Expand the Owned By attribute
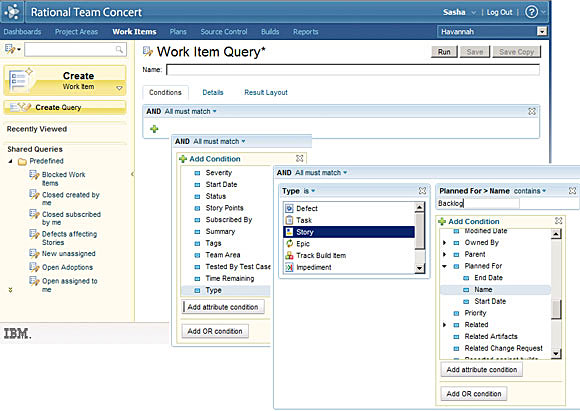 coord(445,243)
